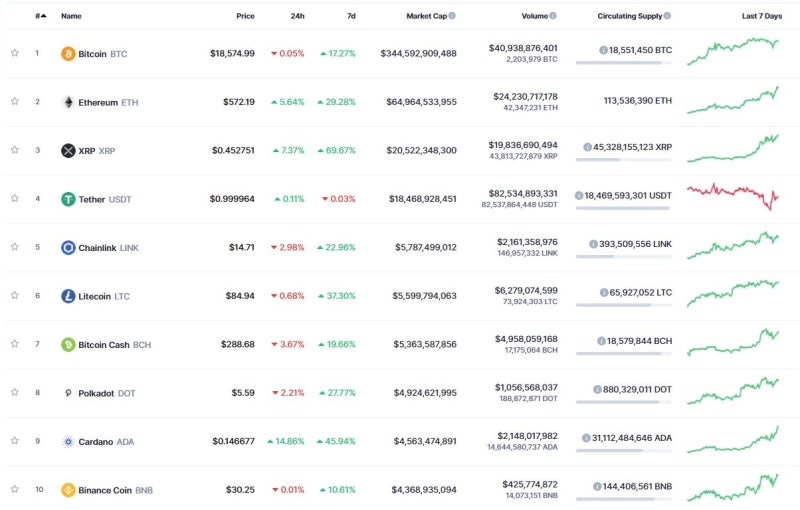The image size is (800, 510).
Task: Click info icon beside Polkadot supply
Action: click(597, 389)
